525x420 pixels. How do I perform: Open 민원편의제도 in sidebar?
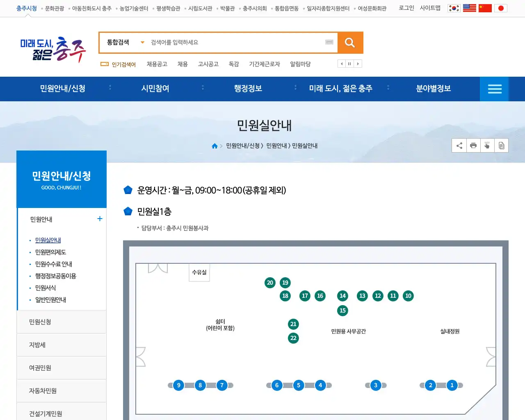pyautogui.click(x=50, y=252)
